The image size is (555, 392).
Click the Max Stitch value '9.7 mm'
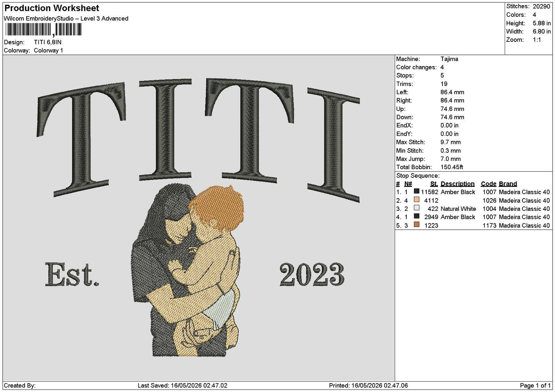coord(451,142)
